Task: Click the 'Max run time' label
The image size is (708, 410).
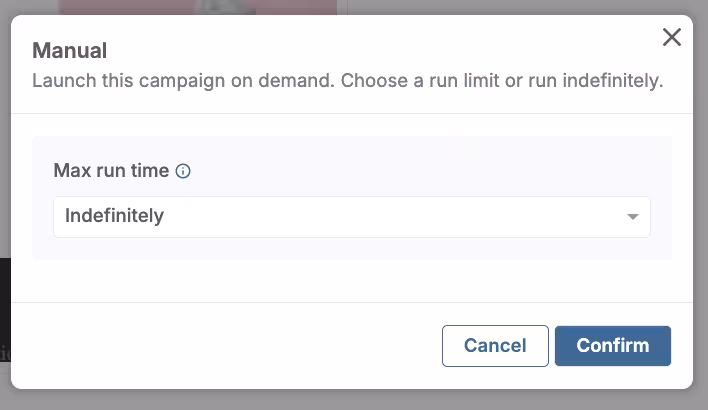Action: pos(111,170)
